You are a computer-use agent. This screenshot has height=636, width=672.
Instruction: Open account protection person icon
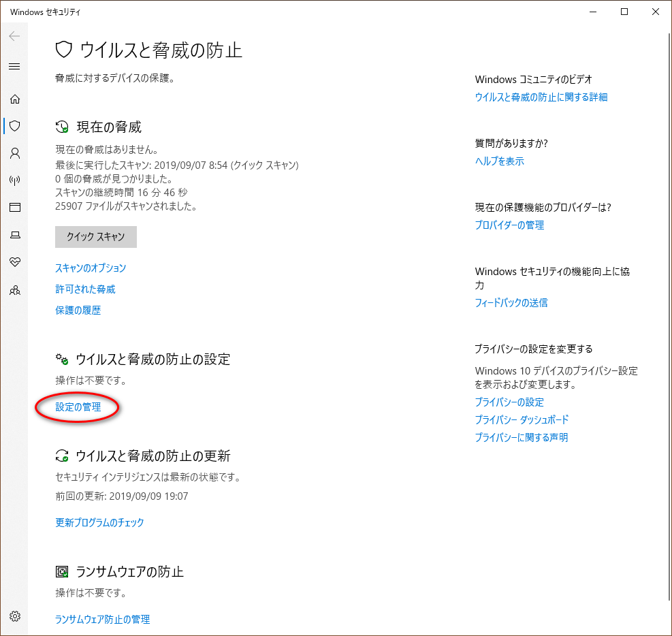point(14,153)
